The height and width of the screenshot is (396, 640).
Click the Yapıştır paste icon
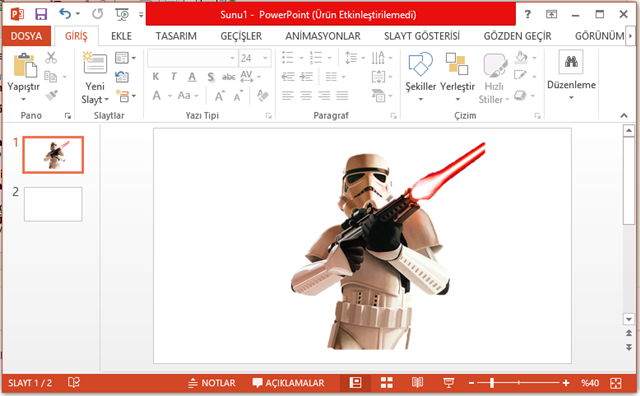[x=24, y=65]
